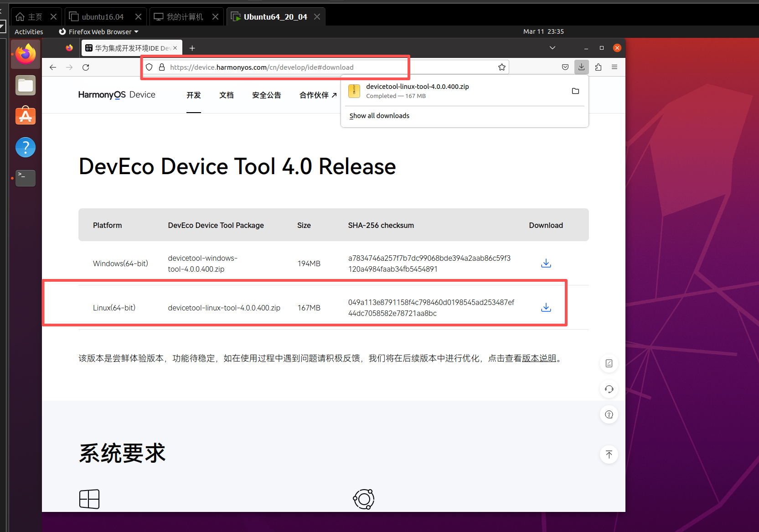Viewport: 759px width, 532px height.
Task: Click the devicetool-windows-tool-4.0.0.400.zip package name
Action: (203, 263)
